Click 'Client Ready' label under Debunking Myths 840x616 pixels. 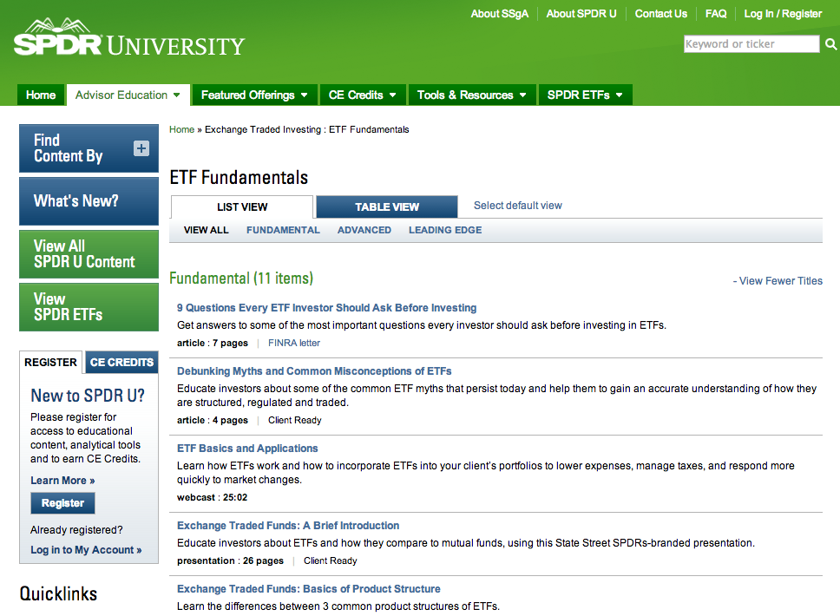[x=295, y=420]
